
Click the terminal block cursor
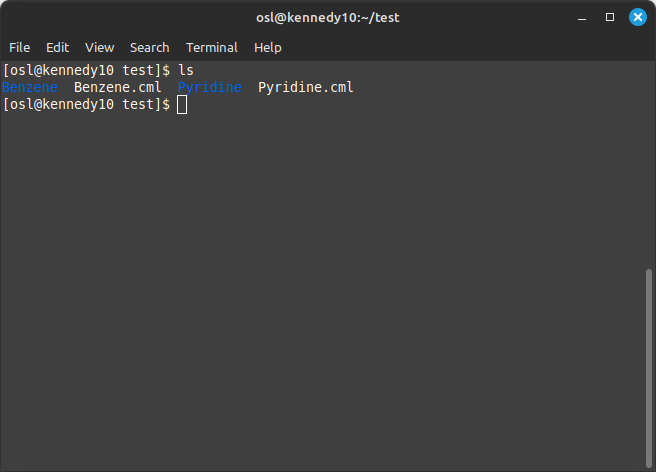click(182, 105)
